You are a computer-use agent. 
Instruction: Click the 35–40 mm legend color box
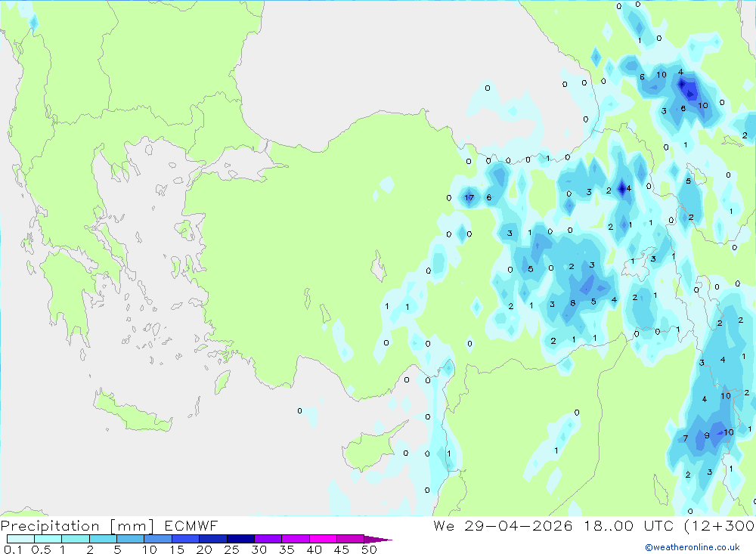[296, 539]
